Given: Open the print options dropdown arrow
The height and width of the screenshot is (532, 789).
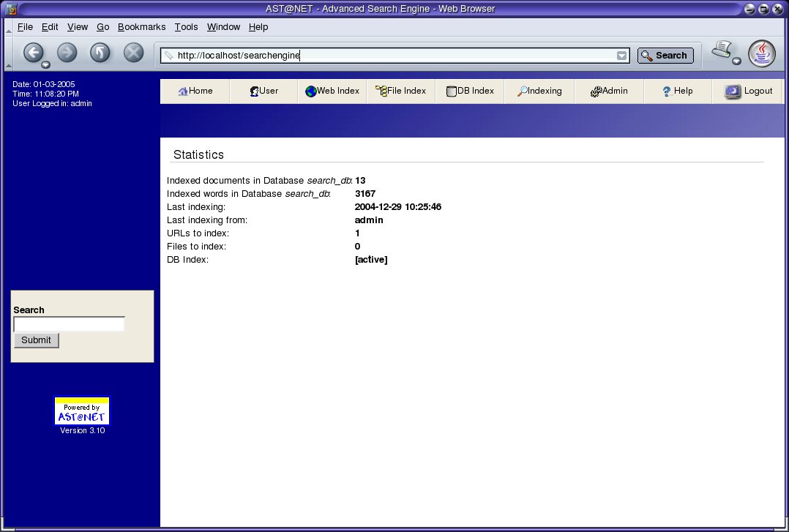Looking at the screenshot, I should [x=736, y=61].
